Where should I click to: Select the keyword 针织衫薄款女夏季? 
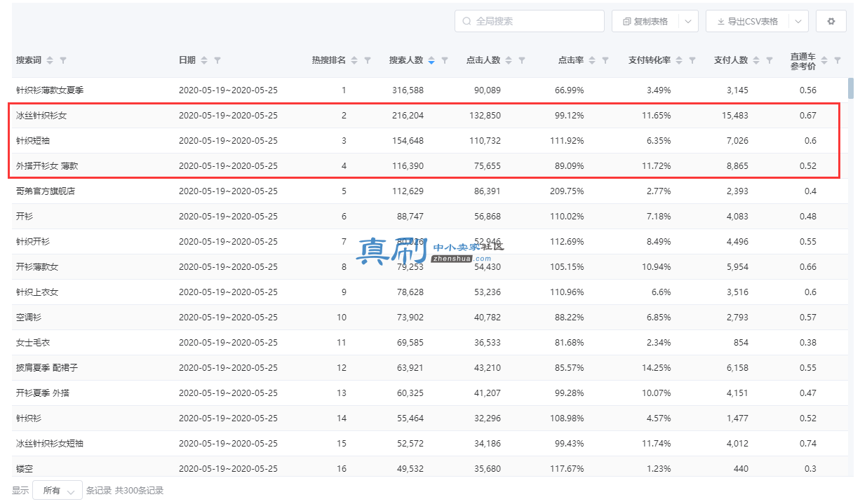click(x=50, y=90)
